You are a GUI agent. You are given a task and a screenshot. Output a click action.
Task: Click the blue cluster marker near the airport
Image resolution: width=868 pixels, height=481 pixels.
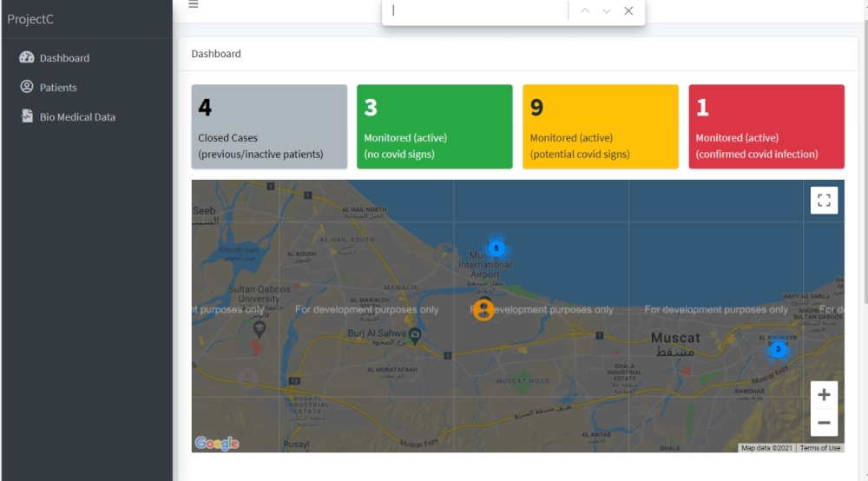[x=496, y=248]
